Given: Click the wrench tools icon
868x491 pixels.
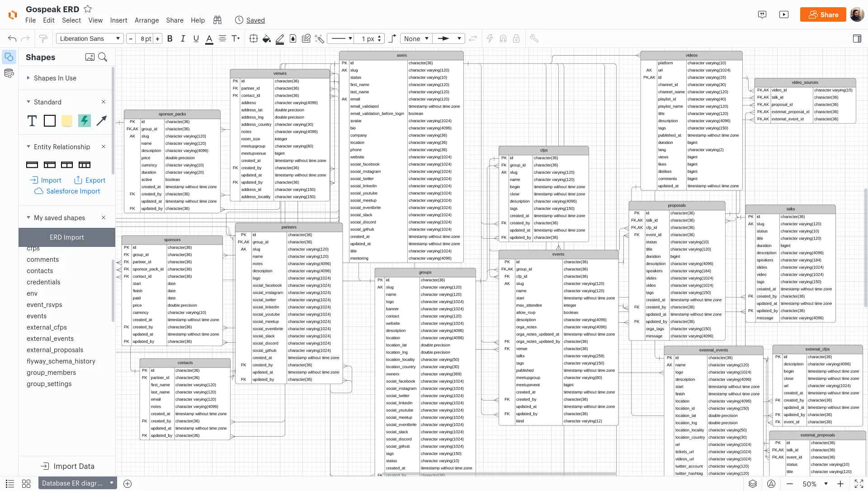Looking at the screenshot, I should click(x=534, y=39).
